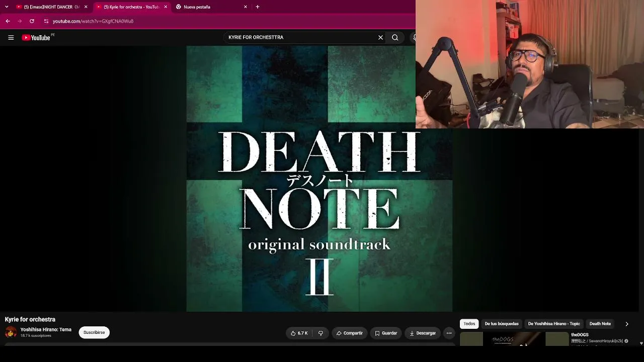Click the 18.7 k suscriptores text
This screenshot has height=362, width=644.
pos(36,336)
